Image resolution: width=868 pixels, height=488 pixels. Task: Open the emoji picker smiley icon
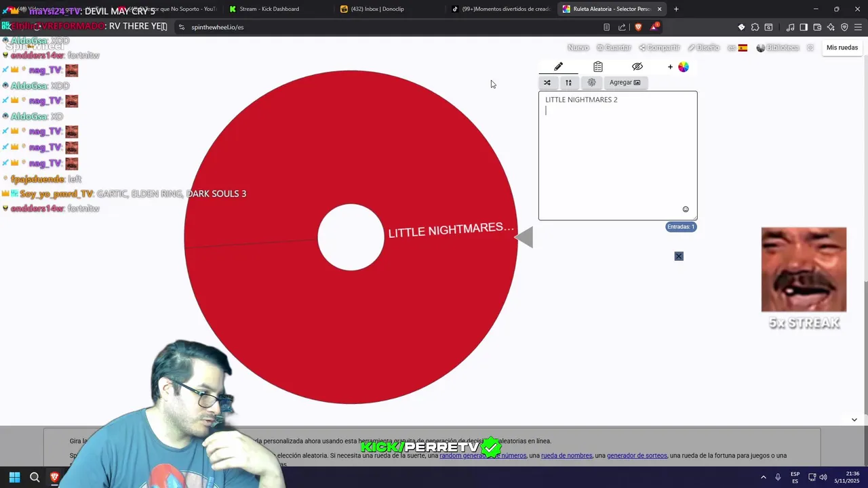click(686, 209)
